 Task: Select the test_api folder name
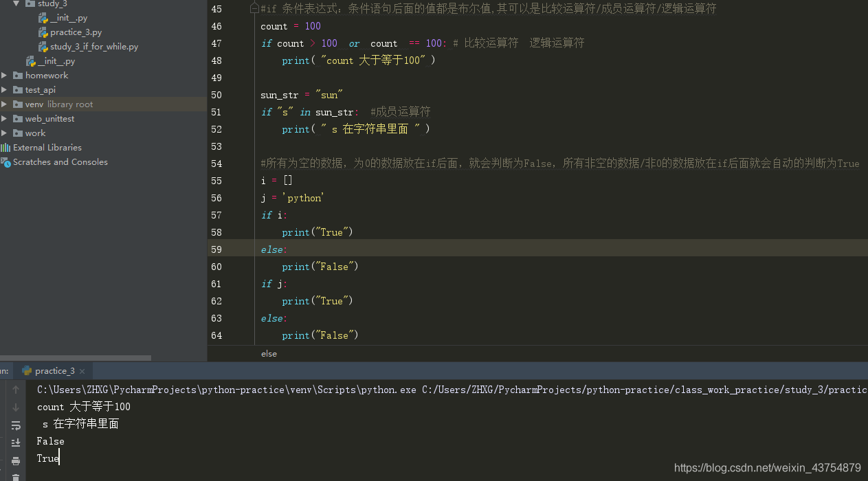(x=41, y=90)
